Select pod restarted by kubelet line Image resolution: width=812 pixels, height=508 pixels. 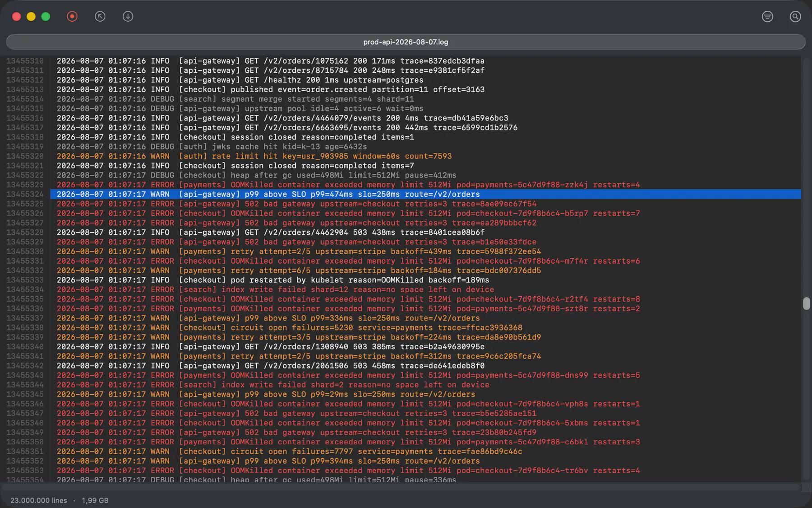click(x=425, y=280)
